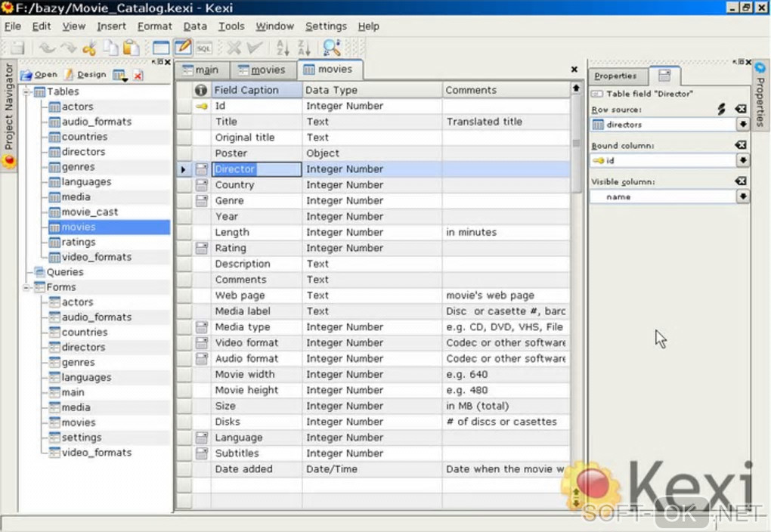
Task: Select the movie_cast table
Action: click(90, 212)
